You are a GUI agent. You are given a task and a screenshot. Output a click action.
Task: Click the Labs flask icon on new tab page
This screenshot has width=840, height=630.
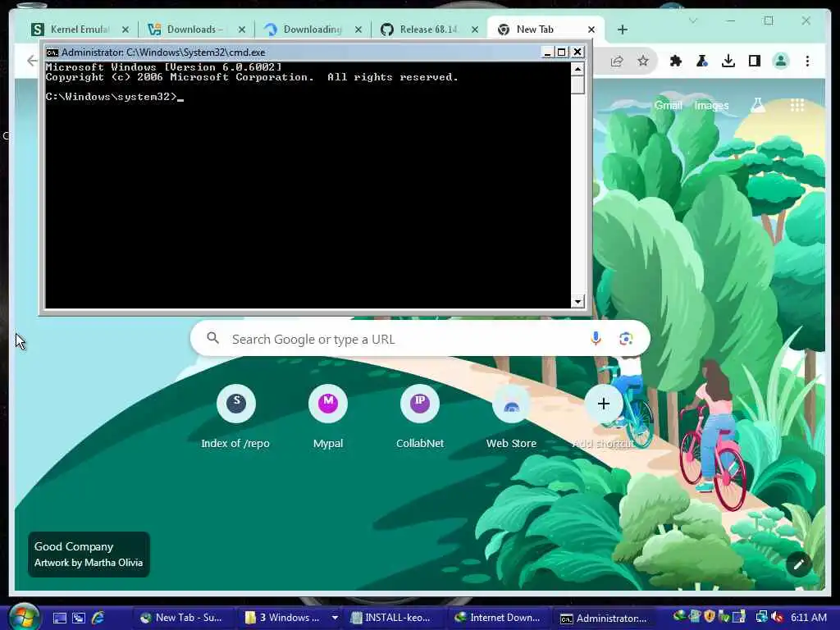(x=757, y=105)
